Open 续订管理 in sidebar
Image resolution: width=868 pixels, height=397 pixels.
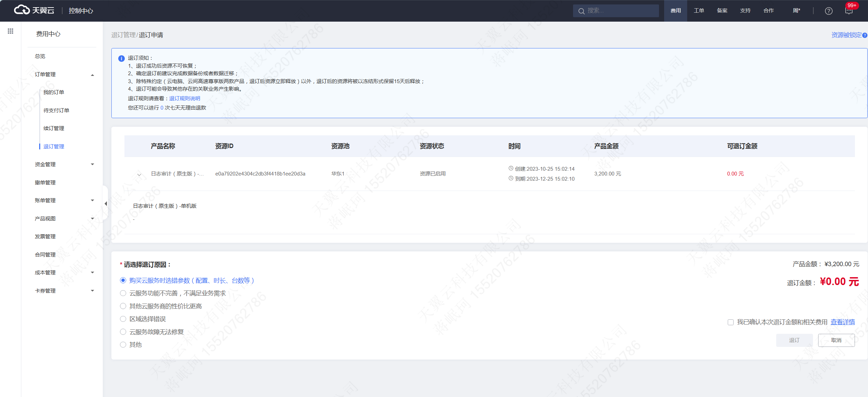tap(54, 128)
